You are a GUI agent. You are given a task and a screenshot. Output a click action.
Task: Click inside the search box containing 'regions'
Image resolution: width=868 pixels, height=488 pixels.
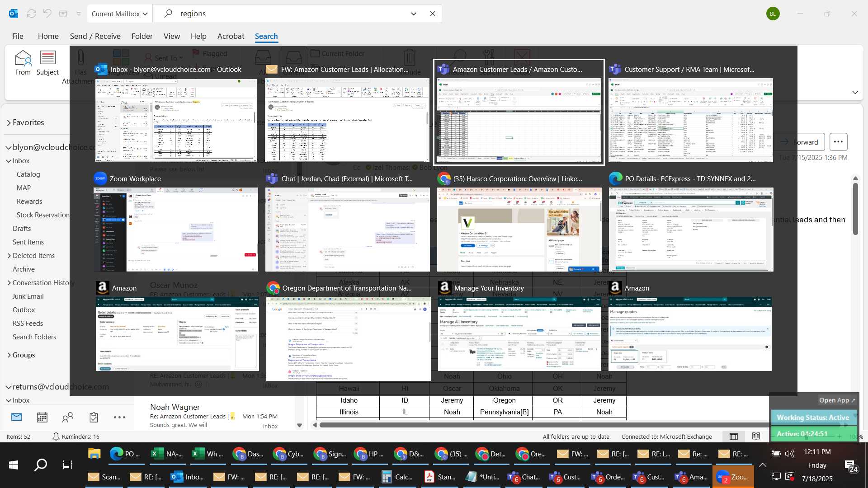pos(289,14)
